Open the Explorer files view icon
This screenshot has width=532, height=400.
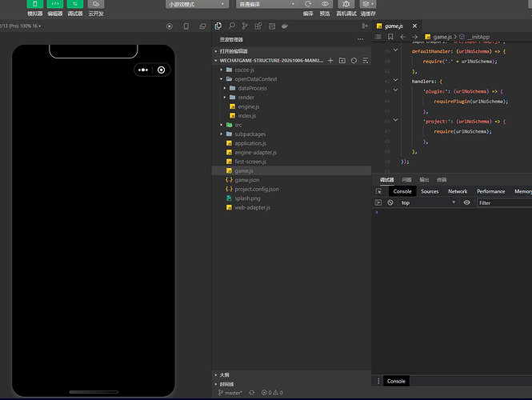[218, 26]
